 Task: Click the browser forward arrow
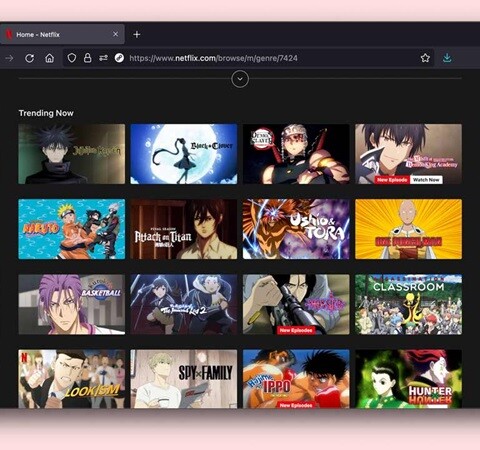coord(9,58)
